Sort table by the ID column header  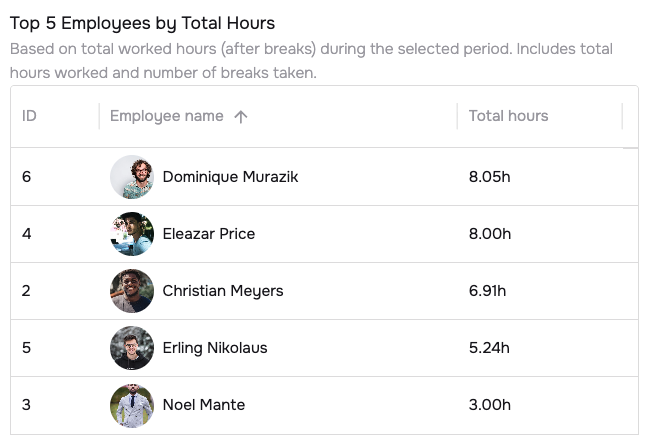29,116
